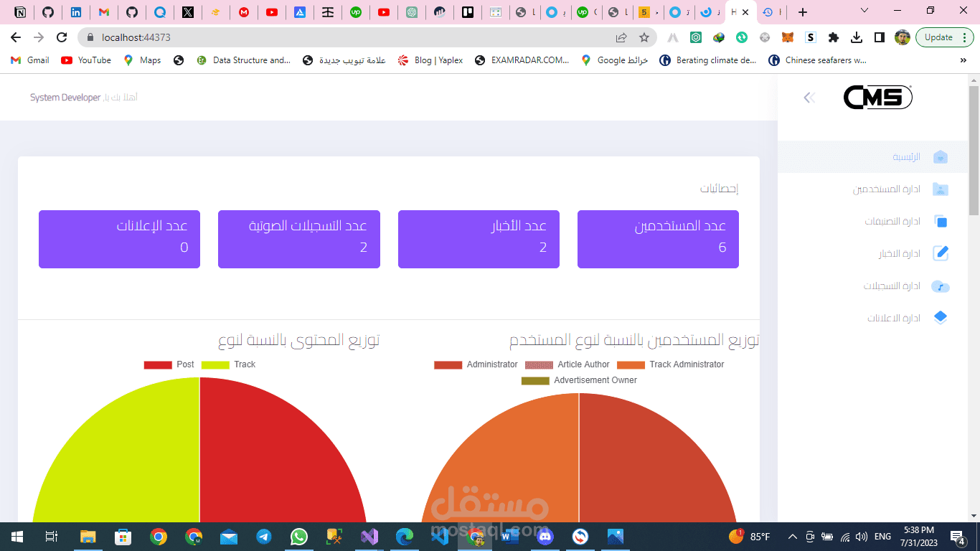Viewport: 980px width, 551px height.
Task: Click the page vertical scrollbar thumb
Action: pyautogui.click(x=974, y=151)
